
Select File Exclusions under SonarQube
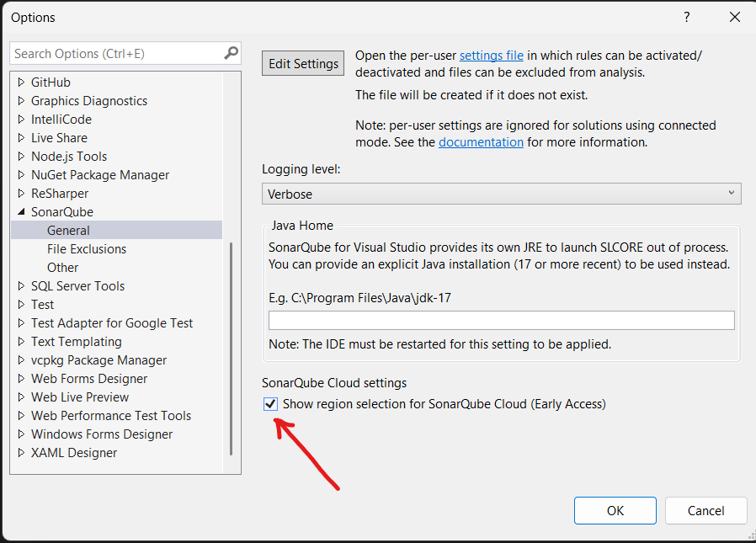[87, 249]
